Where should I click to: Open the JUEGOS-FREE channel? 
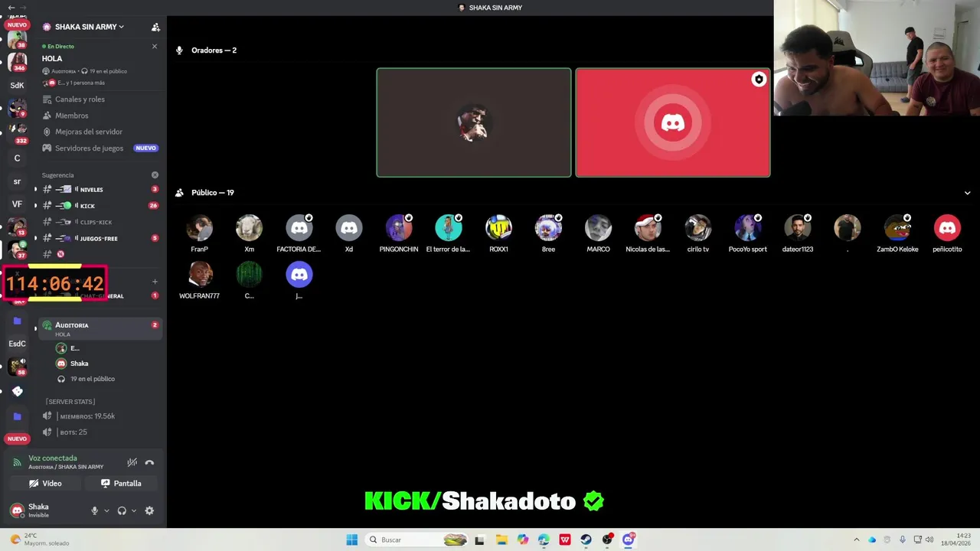[100, 238]
